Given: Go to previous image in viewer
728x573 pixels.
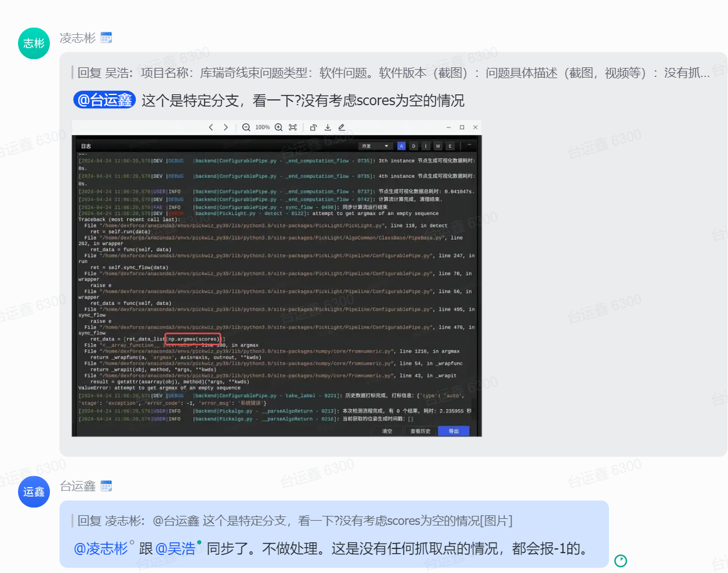Looking at the screenshot, I should [x=211, y=127].
